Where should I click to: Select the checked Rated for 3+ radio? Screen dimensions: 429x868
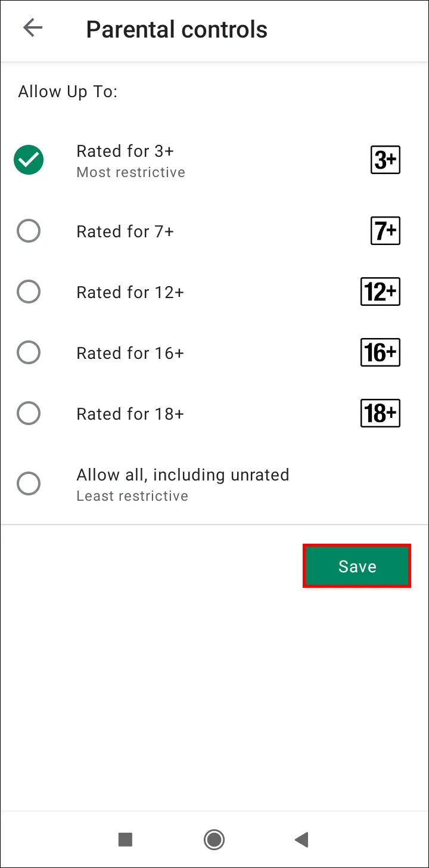click(29, 160)
